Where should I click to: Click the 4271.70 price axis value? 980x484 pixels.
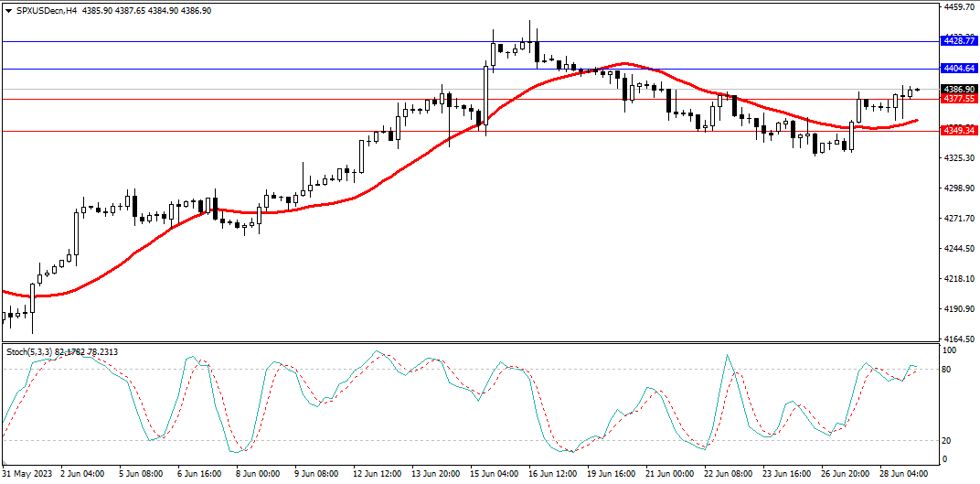point(961,219)
